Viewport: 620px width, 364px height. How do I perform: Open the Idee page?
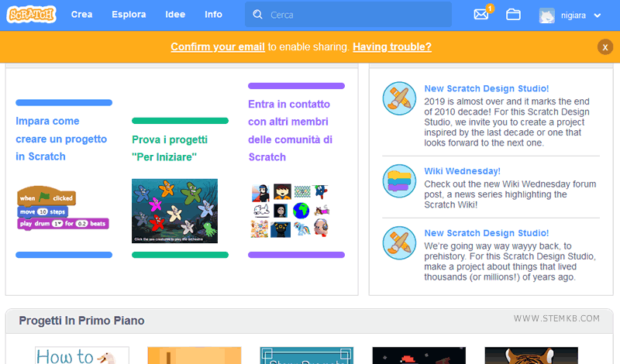175,15
